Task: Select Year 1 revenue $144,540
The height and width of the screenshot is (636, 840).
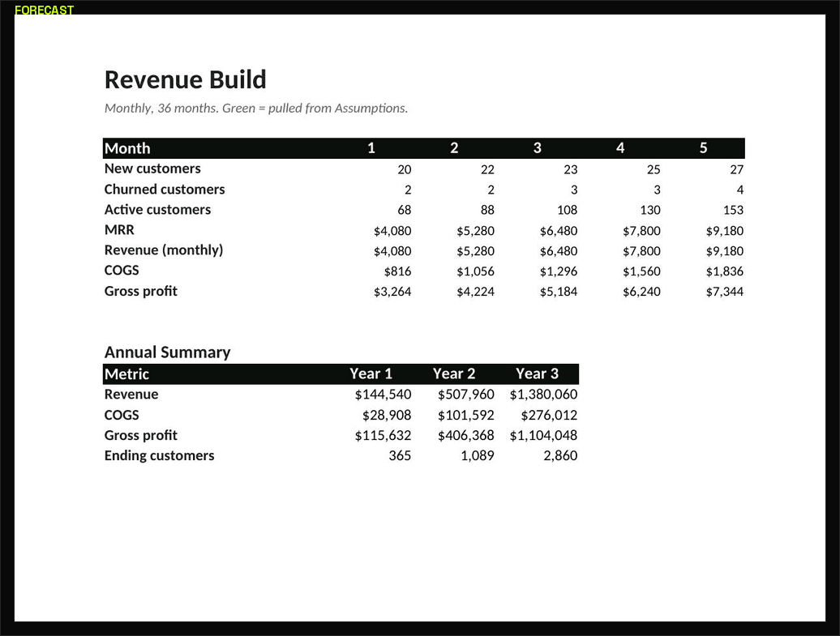Action: (x=383, y=395)
